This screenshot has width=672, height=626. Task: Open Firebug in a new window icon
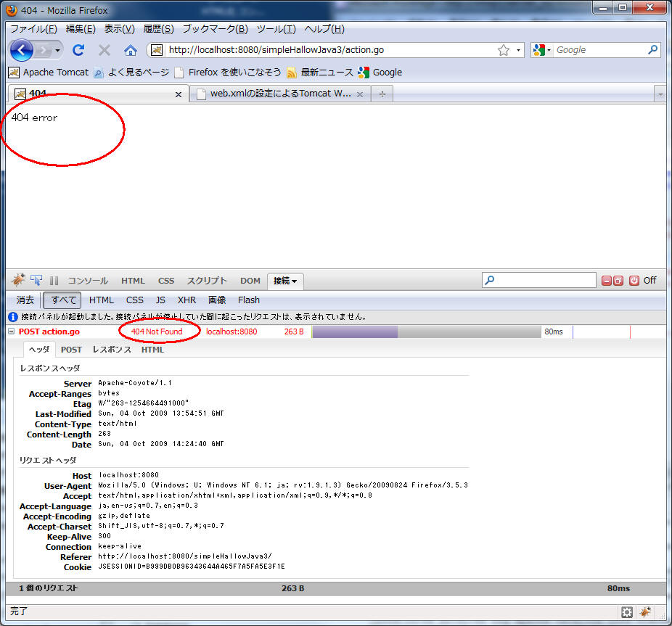(618, 280)
